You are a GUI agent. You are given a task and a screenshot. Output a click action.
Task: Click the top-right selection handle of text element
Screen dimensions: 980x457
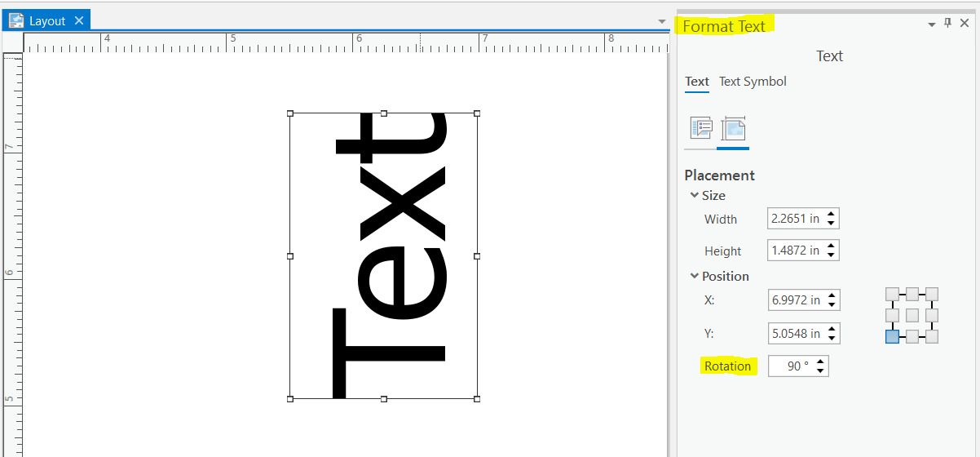477,113
